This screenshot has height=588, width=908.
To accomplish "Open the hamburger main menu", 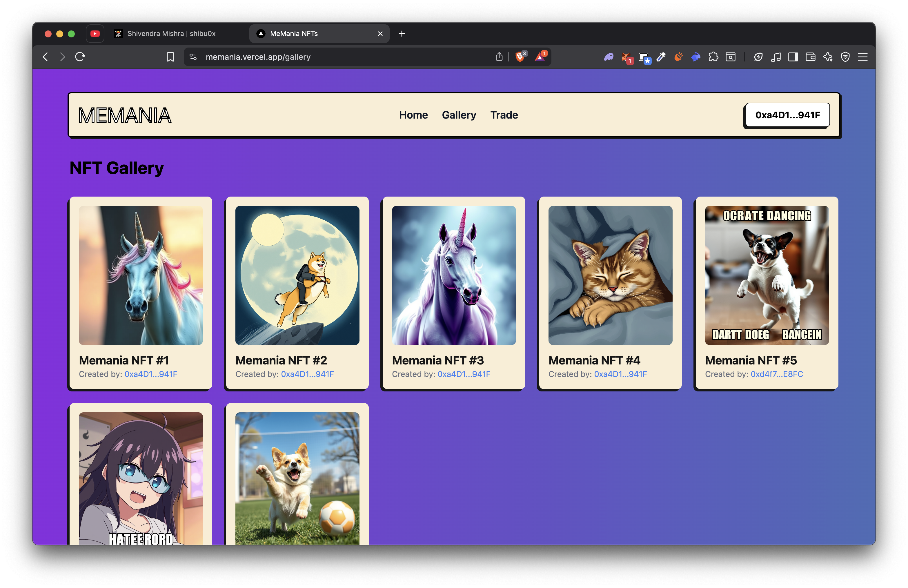I will 863,57.
